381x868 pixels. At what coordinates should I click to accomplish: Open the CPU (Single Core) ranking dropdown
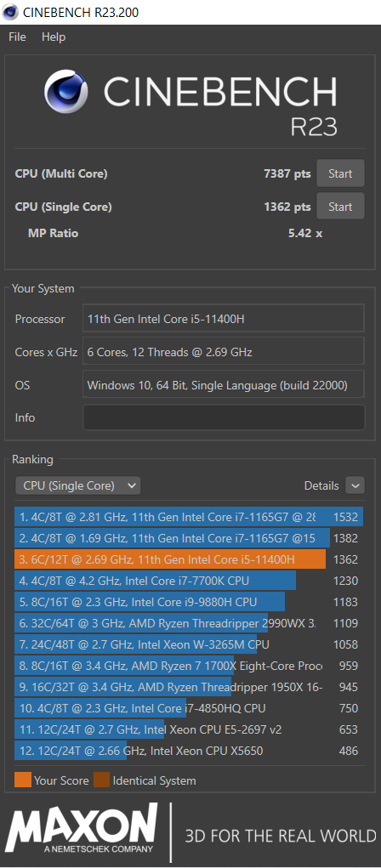[77, 486]
